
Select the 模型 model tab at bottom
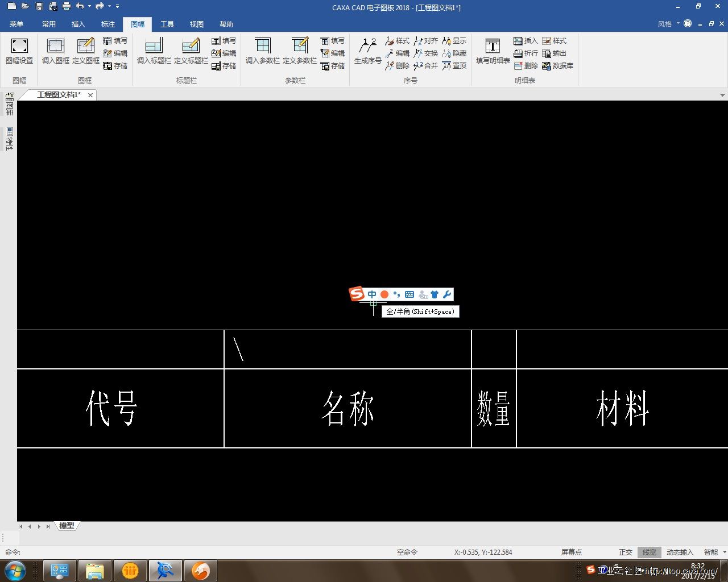(x=67, y=526)
